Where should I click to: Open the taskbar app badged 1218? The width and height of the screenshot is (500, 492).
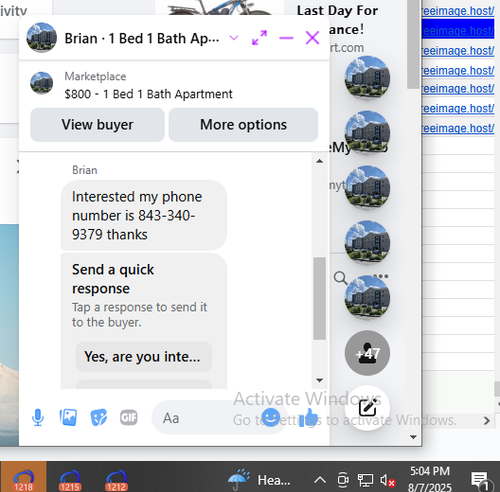[23, 479]
